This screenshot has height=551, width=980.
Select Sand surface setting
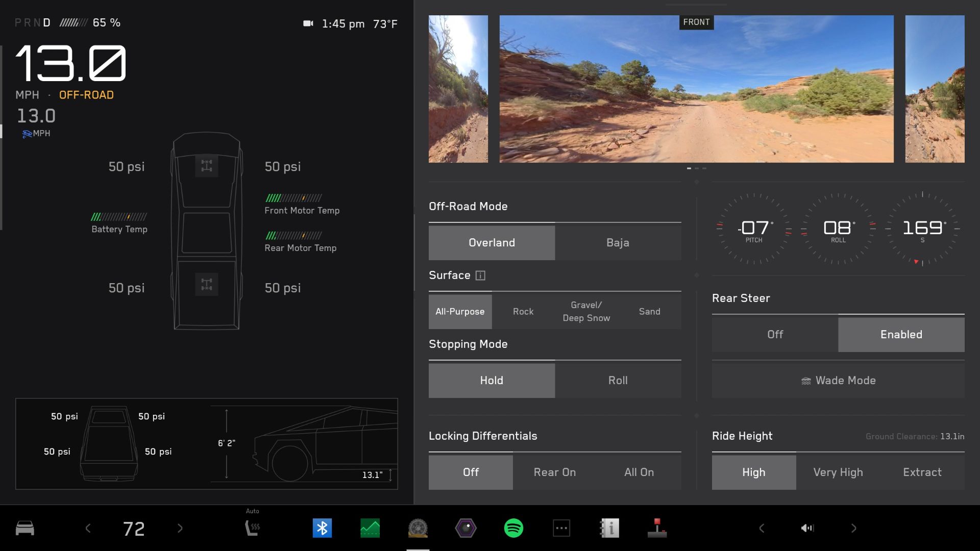point(650,311)
